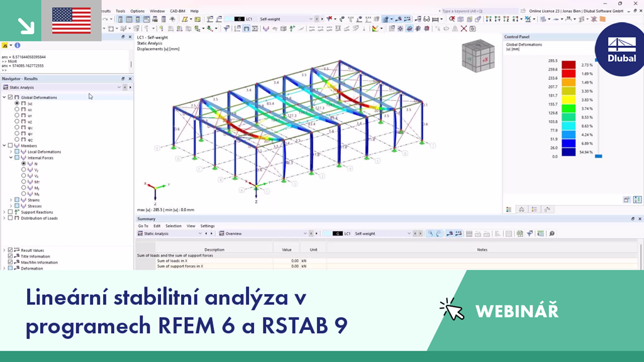
Task: Toggle Distribution of Loads checkbox
Action: [x=10, y=218]
